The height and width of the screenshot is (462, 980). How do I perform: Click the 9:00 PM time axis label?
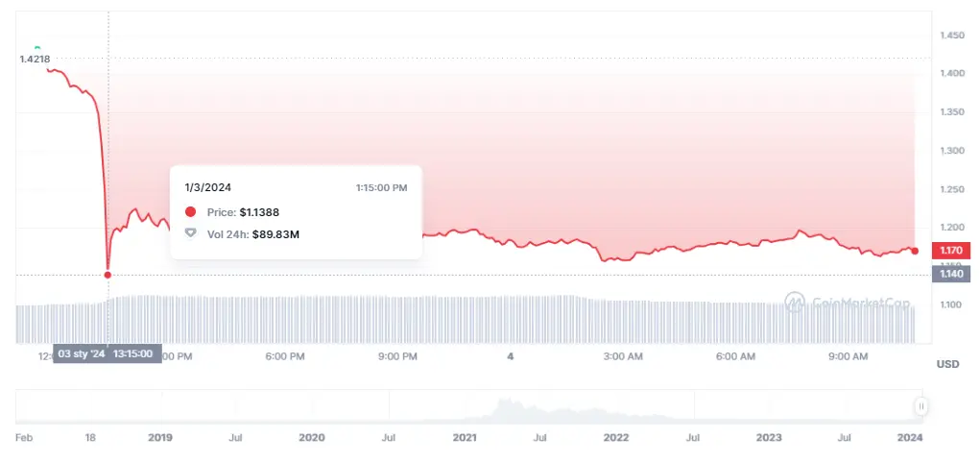[397, 356]
